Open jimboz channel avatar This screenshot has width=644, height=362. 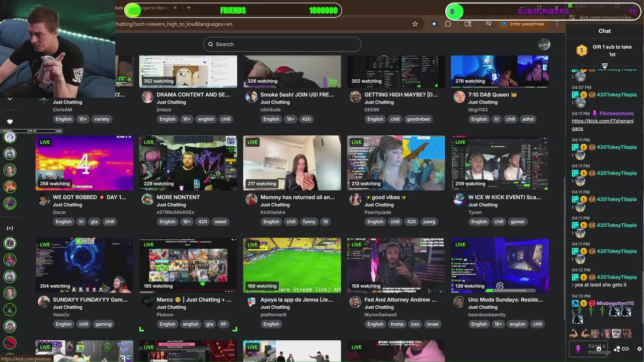coord(147,97)
